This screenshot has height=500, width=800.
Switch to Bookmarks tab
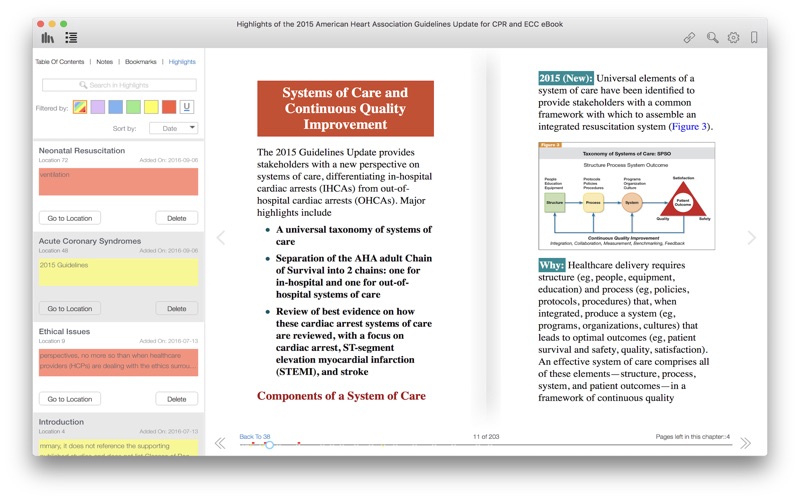pyautogui.click(x=141, y=62)
